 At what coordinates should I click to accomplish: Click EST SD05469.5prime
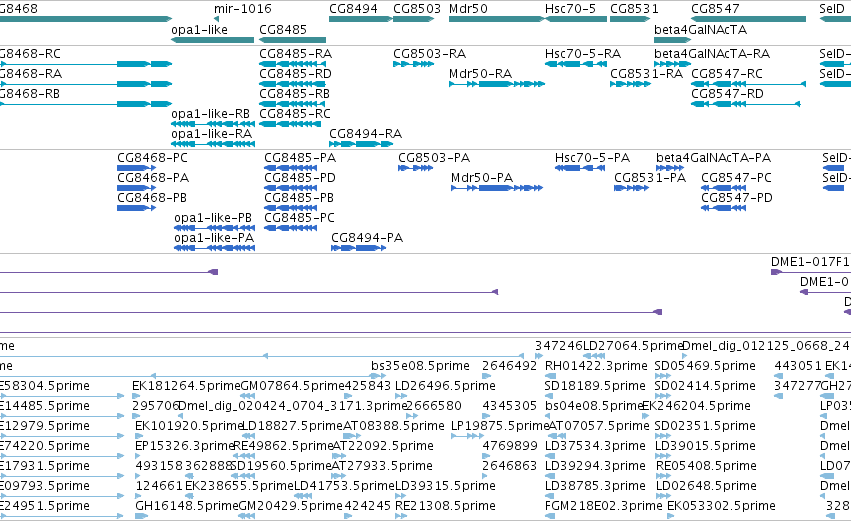point(705,366)
